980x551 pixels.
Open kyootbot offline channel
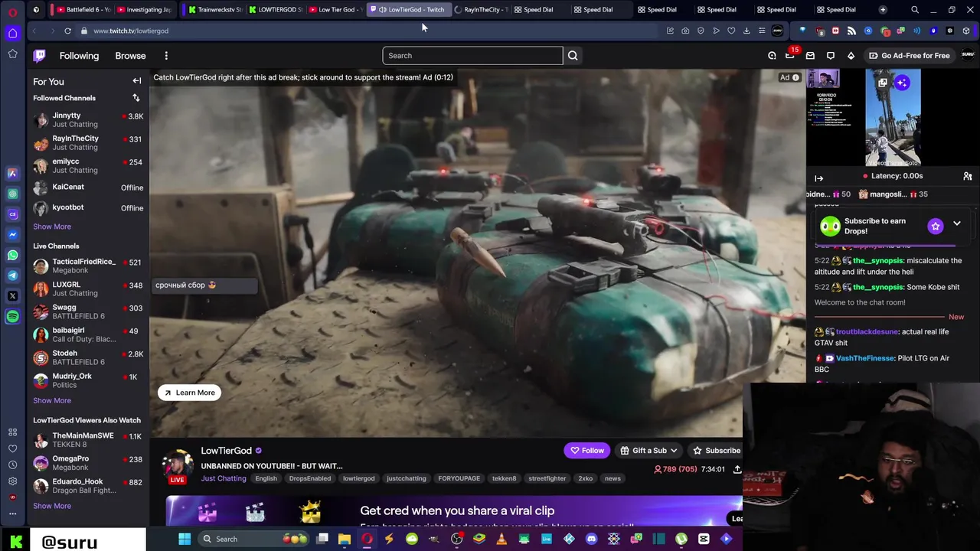click(88, 207)
